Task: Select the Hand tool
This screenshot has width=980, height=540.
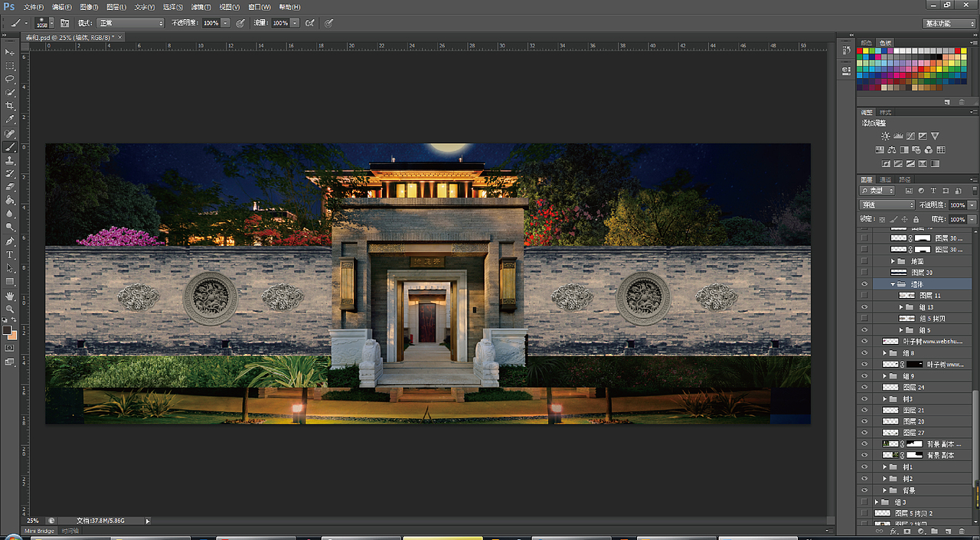Action: (10, 296)
